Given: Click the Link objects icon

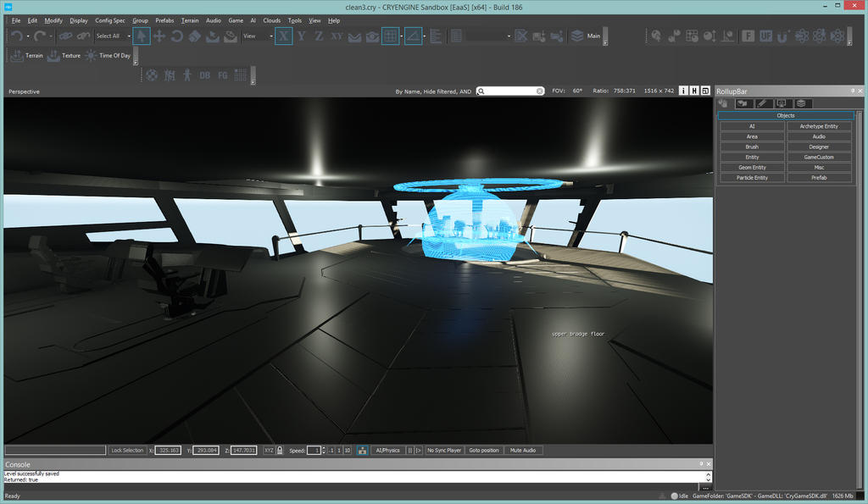Looking at the screenshot, I should point(65,36).
